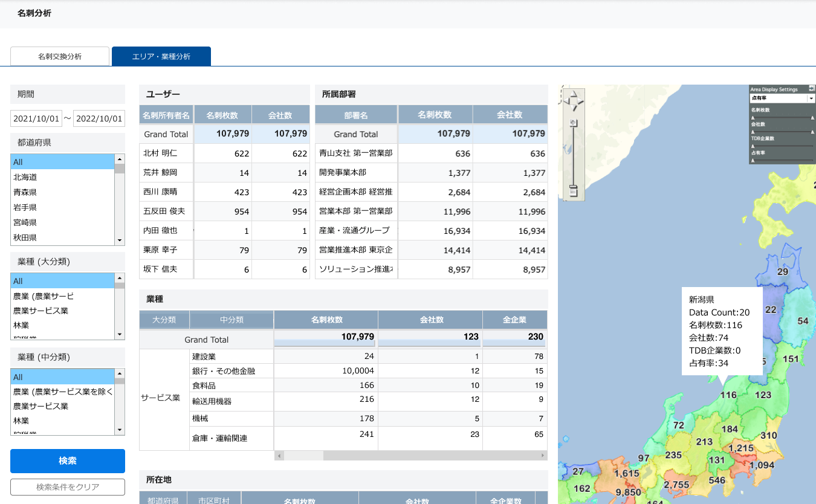Image resolution: width=816 pixels, height=504 pixels.
Task: Click the period start date field
Action: 36,118
